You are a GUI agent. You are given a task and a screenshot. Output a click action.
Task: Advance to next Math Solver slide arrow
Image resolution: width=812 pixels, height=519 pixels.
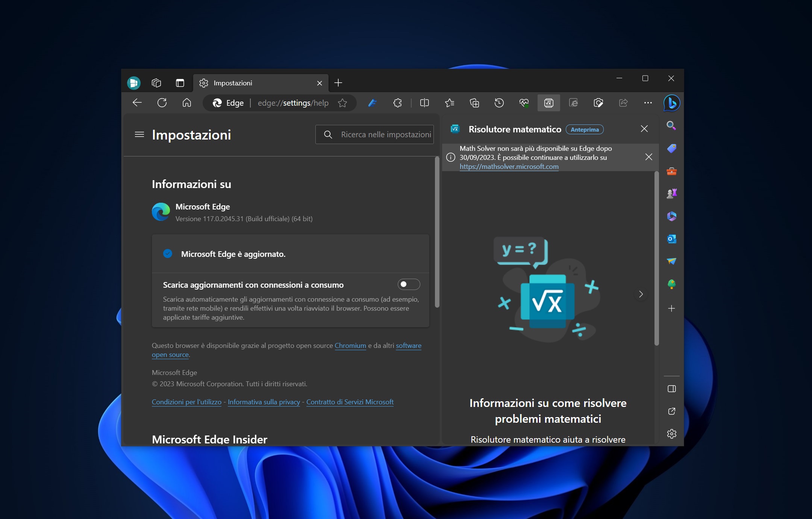pos(641,294)
